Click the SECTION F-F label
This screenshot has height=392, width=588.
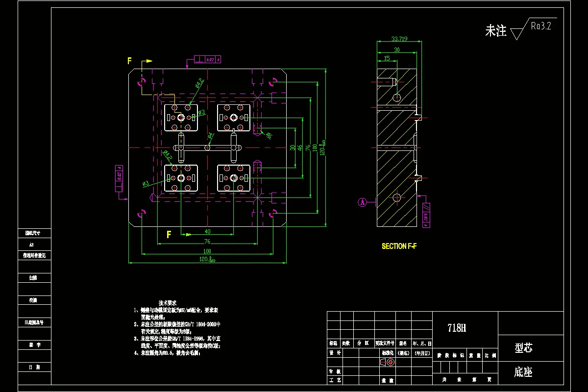[x=399, y=246]
